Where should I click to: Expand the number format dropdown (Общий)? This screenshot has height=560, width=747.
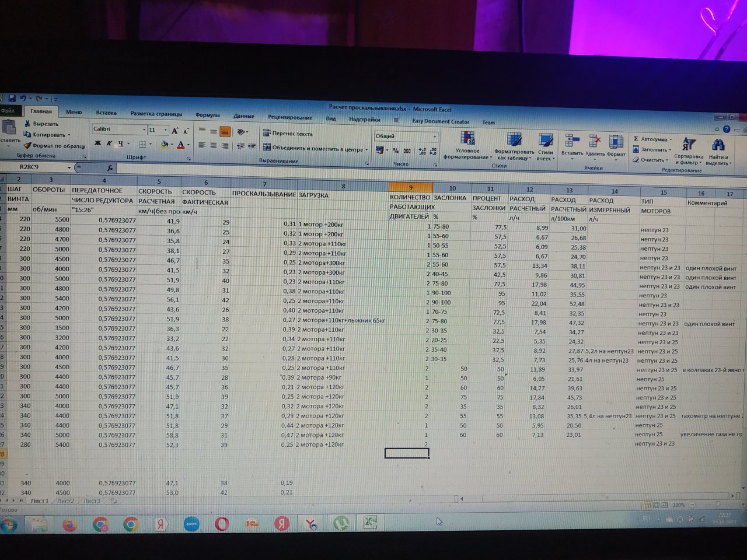pyautogui.click(x=435, y=136)
